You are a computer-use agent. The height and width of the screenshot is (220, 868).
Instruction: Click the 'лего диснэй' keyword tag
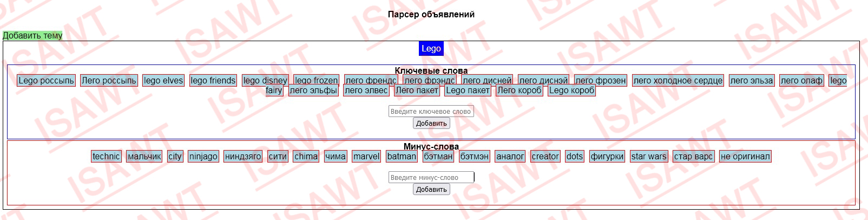[543, 80]
